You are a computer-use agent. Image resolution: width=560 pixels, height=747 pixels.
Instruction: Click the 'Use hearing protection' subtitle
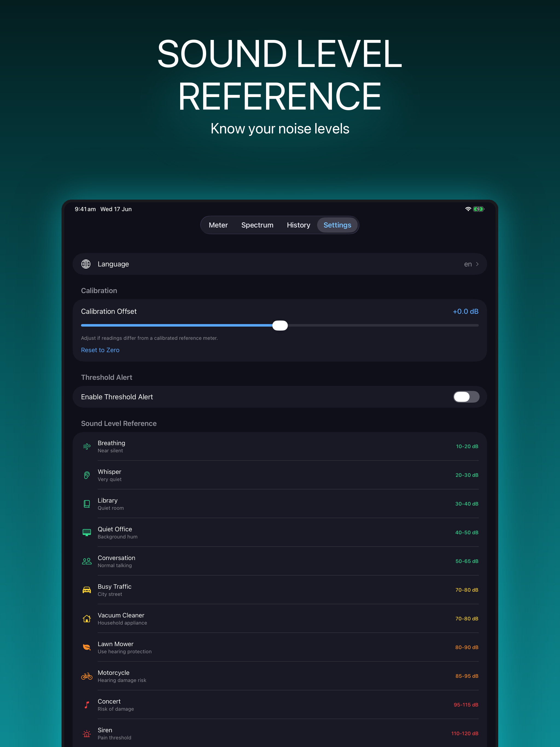click(125, 652)
